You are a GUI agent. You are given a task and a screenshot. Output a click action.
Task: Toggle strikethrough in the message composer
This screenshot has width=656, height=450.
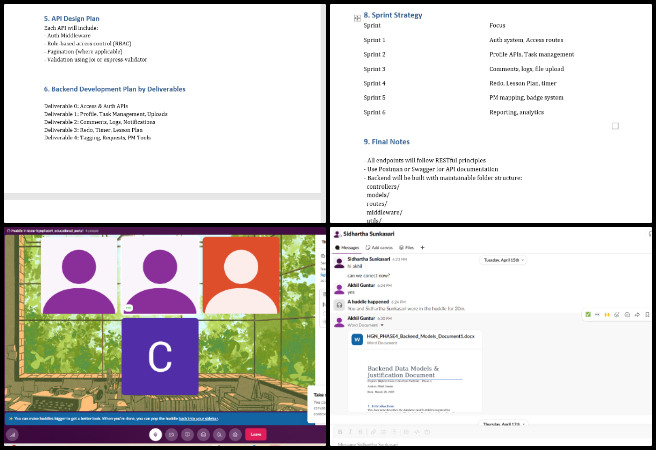point(361,432)
